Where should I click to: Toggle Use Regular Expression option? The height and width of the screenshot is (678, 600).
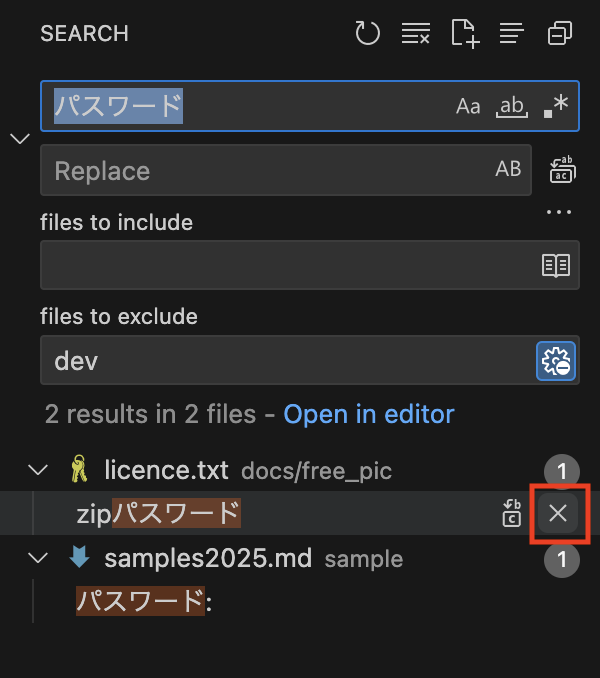coord(556,106)
